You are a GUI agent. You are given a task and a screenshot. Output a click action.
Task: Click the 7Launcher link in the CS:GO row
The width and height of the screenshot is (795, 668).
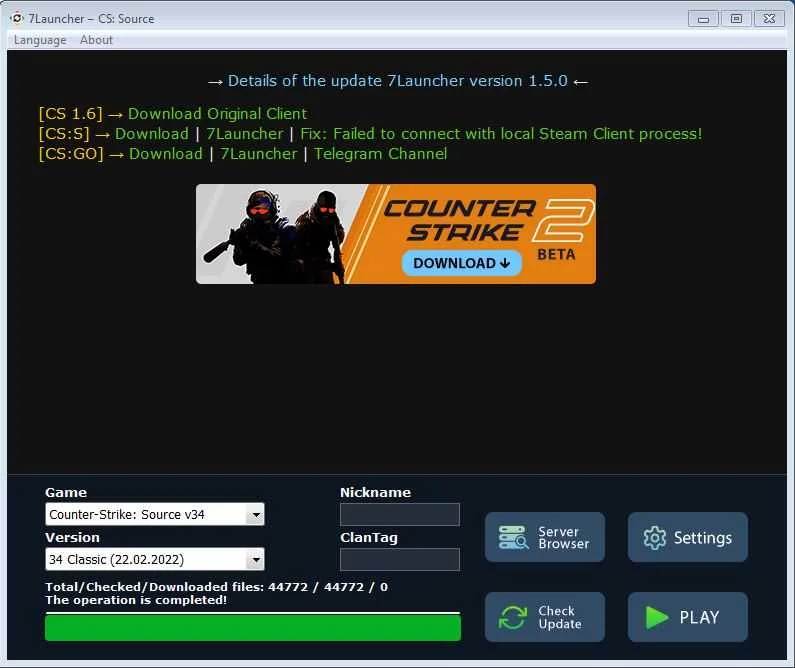coord(259,154)
